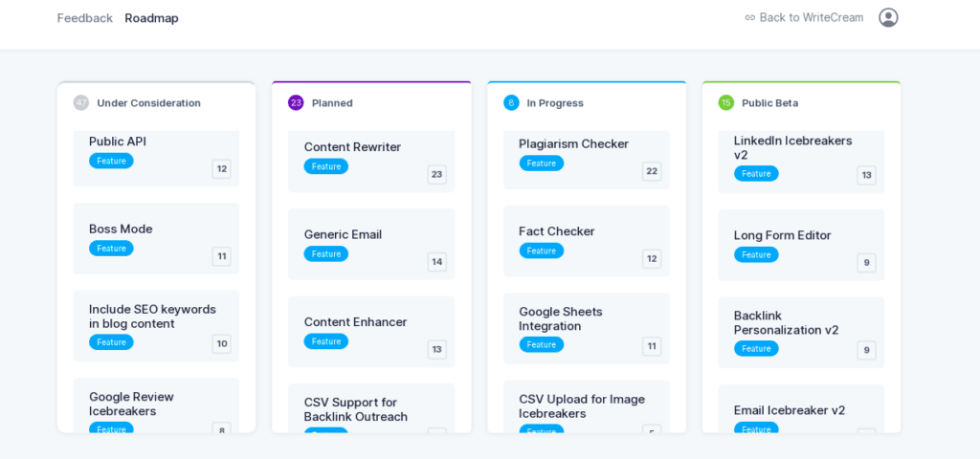
Task: Select the Roadmap tab
Action: (152, 18)
